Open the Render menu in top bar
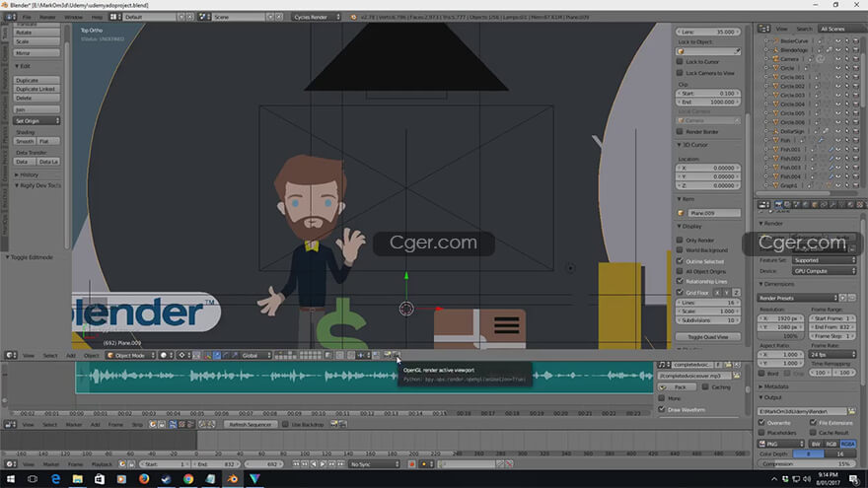 pyautogui.click(x=47, y=17)
